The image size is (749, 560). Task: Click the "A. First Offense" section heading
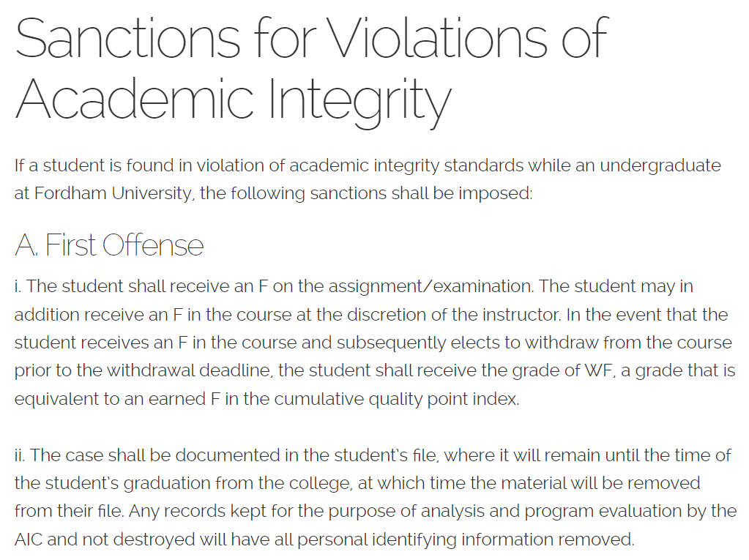coord(109,245)
